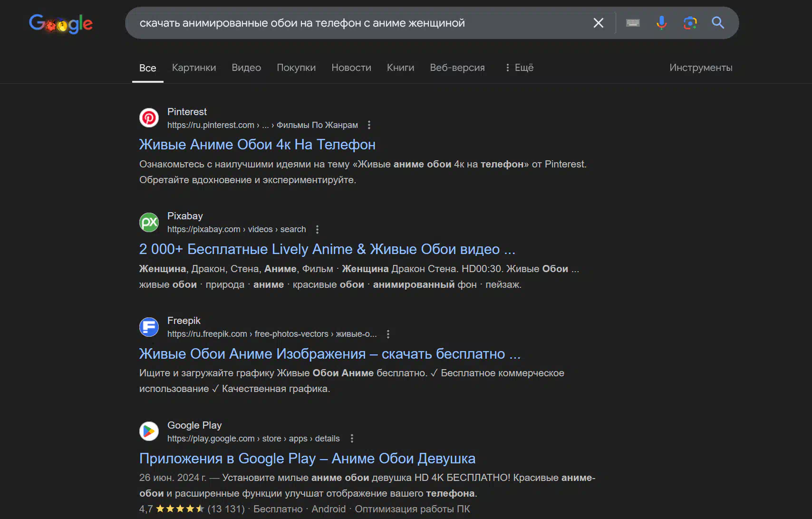Open result Живые Аниме Обои 4к На Телефон
Screen dimensions: 812x519
click(257, 145)
